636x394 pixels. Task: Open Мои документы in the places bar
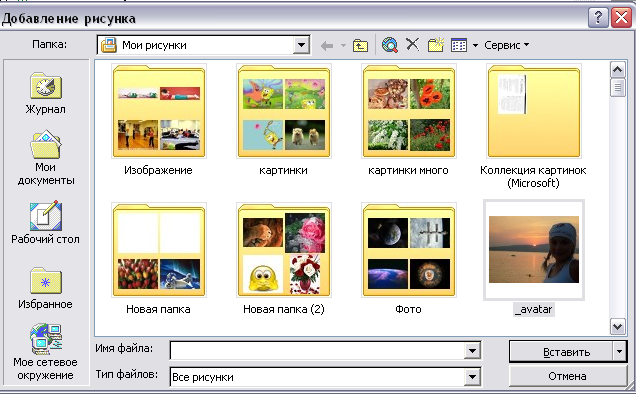[x=45, y=157]
